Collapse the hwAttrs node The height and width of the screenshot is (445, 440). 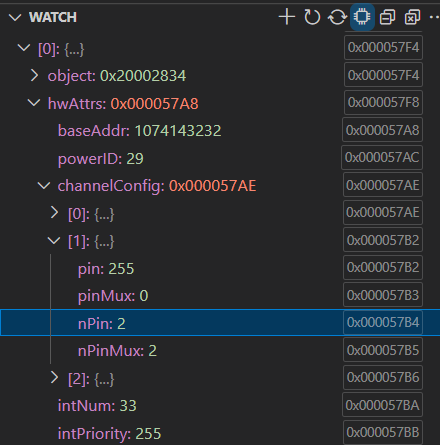click(34, 103)
